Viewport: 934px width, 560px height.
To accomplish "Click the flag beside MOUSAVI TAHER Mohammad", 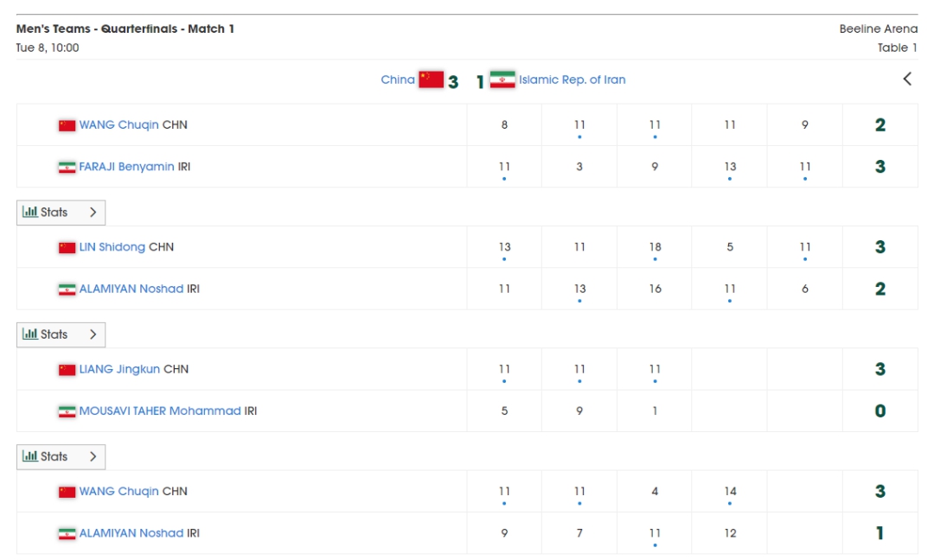I will point(67,411).
